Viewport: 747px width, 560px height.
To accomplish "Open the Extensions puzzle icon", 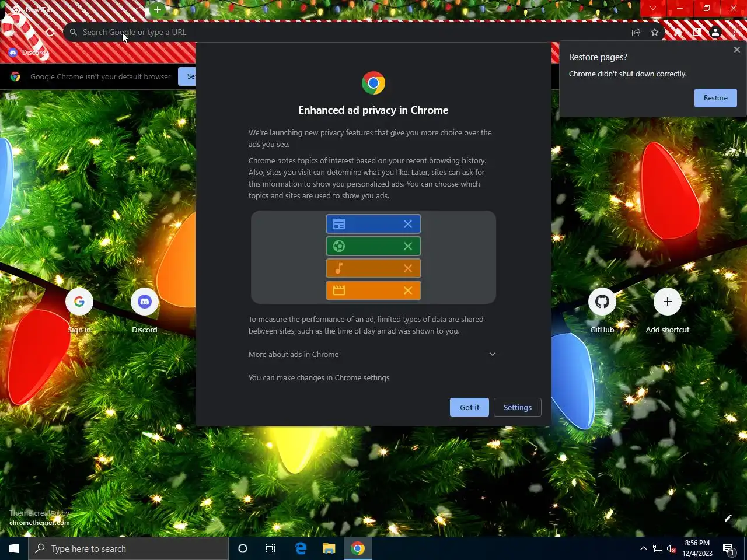I will coord(678,33).
